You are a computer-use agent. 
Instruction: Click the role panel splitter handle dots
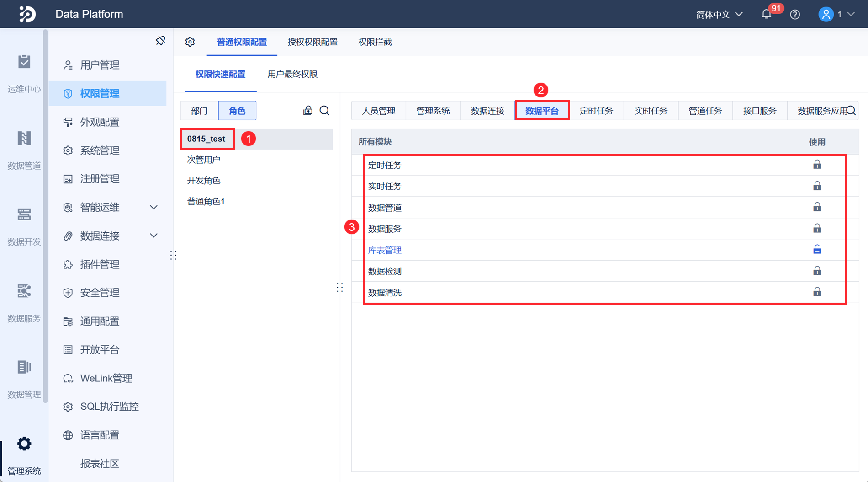coord(339,287)
